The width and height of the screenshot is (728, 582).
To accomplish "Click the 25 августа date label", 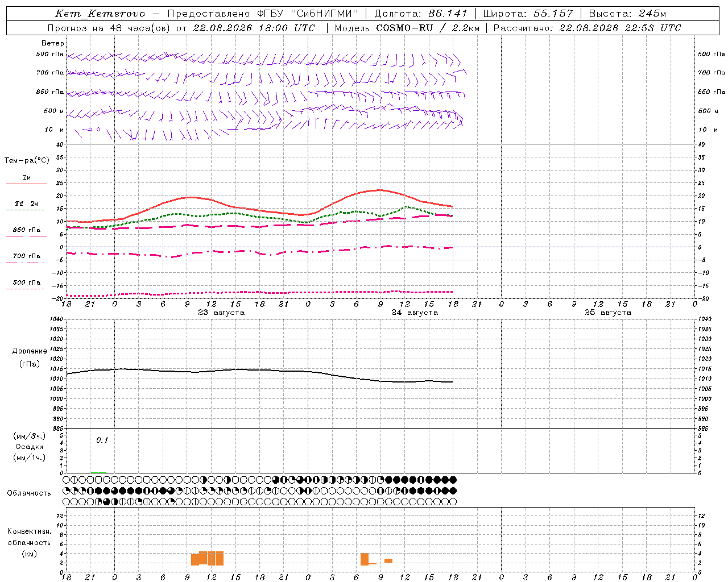I will click(608, 313).
